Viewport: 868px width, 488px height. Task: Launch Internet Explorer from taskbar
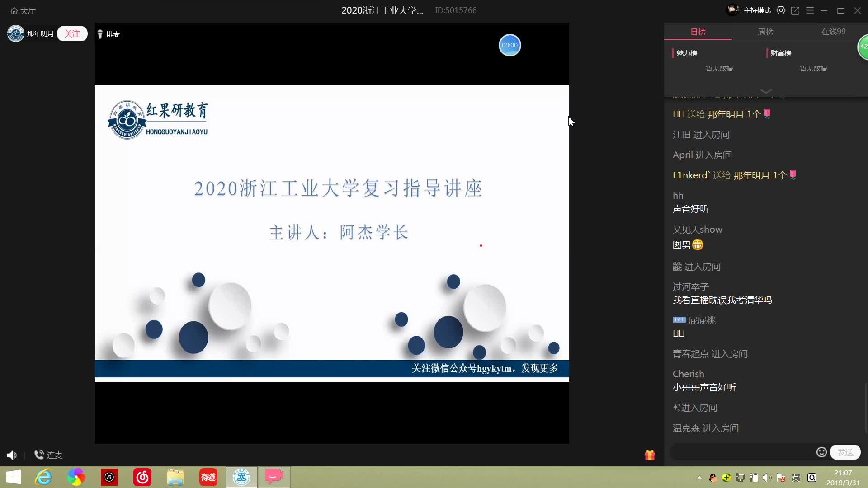[44, 477]
